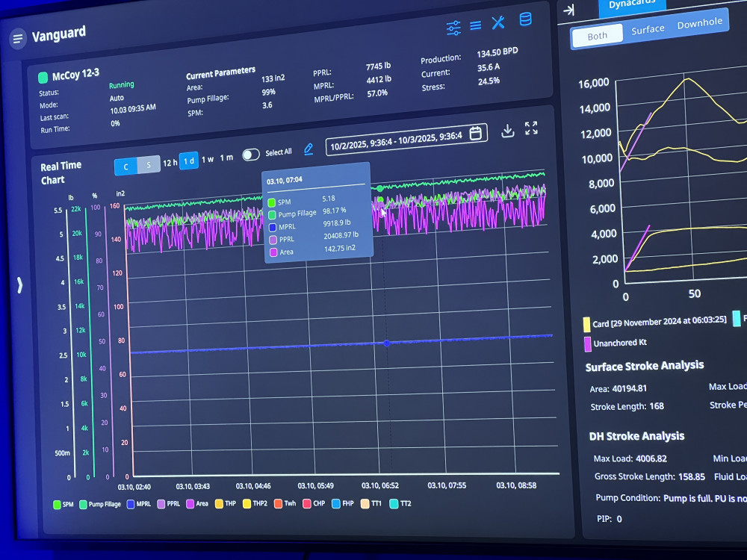
Task: Open the filter sliders settings icon
Action: (453, 28)
